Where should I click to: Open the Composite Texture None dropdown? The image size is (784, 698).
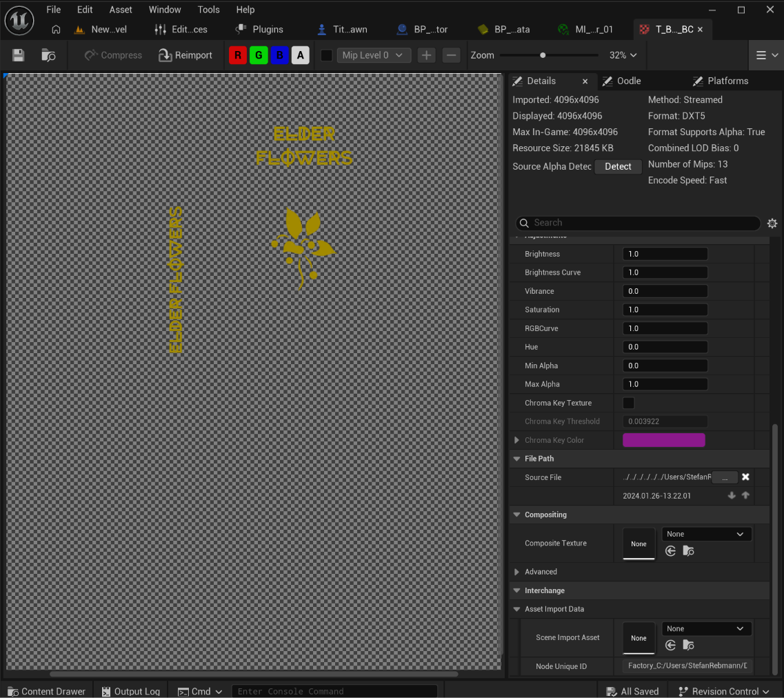pyautogui.click(x=705, y=534)
